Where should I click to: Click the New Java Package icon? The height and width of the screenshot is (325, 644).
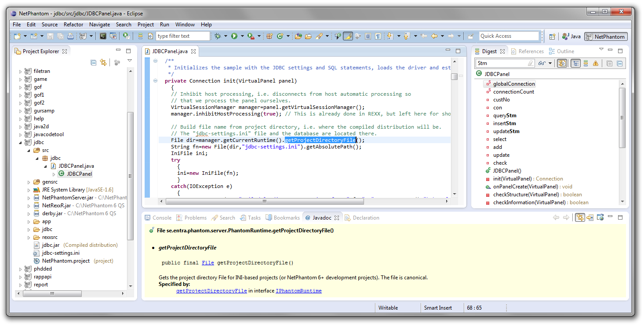[x=269, y=36]
